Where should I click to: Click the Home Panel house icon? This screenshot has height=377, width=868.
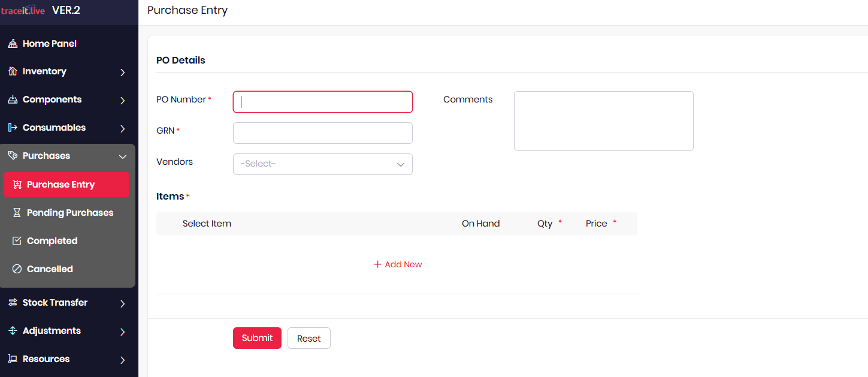[13, 44]
